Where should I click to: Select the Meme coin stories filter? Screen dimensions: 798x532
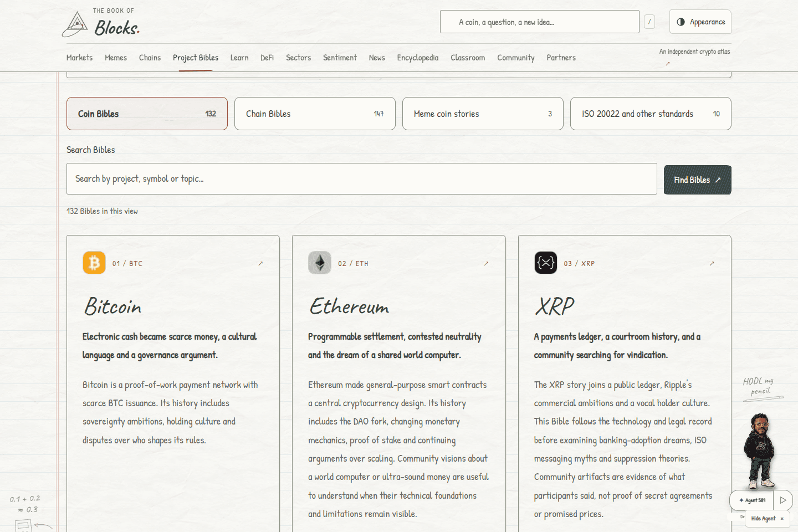pos(483,114)
